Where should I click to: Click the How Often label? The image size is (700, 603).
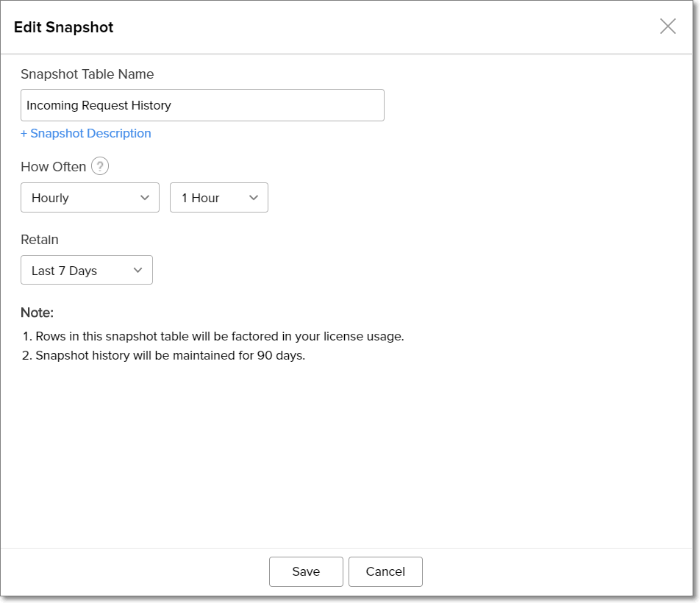point(53,167)
